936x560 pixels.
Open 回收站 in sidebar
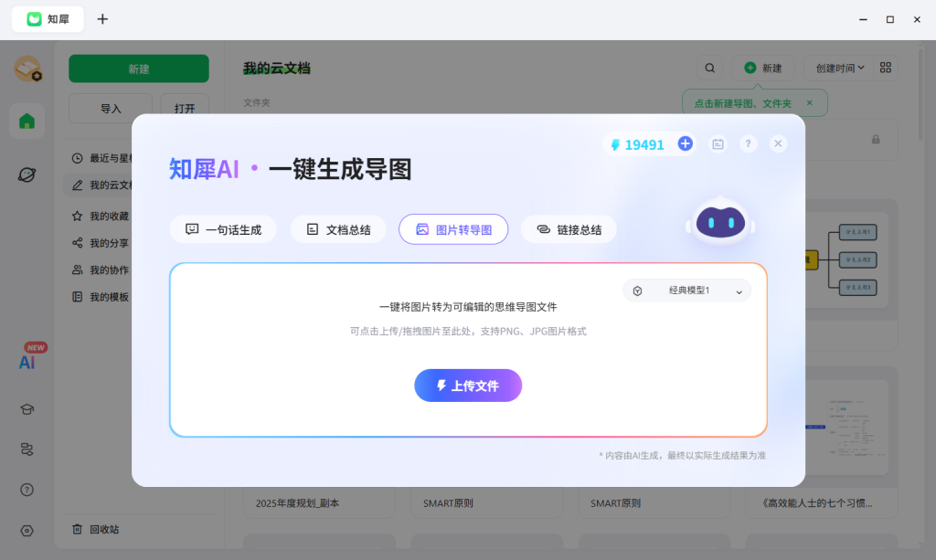point(95,529)
